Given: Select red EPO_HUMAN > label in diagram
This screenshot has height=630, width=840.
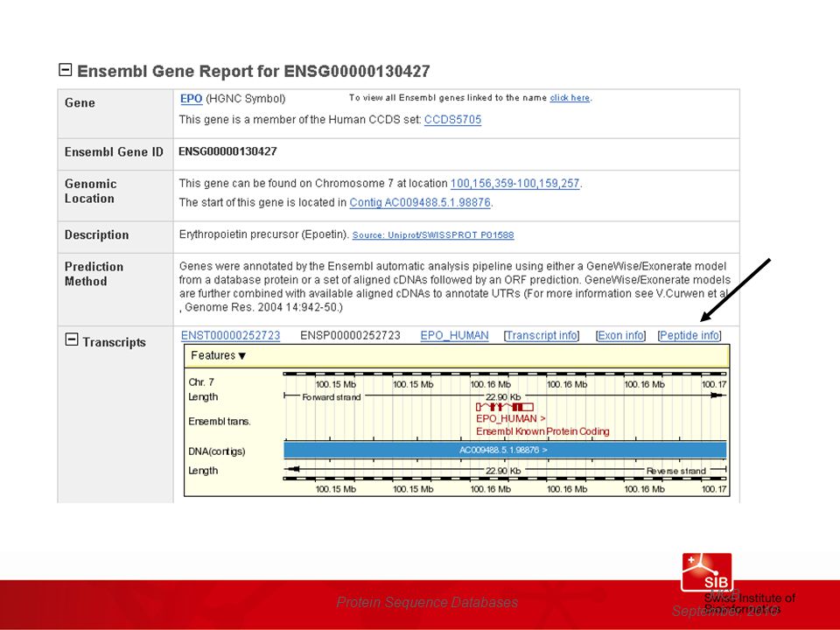Looking at the screenshot, I should coord(510,418).
